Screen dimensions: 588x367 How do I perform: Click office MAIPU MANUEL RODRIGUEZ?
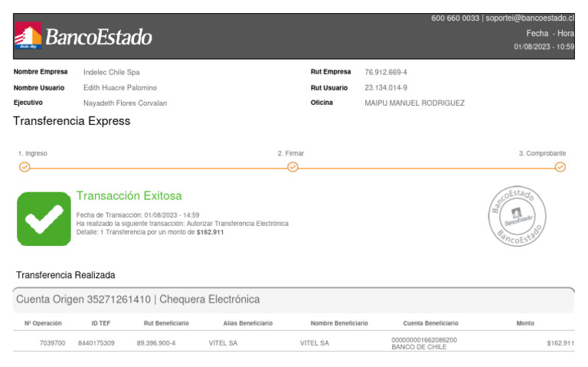pos(414,103)
